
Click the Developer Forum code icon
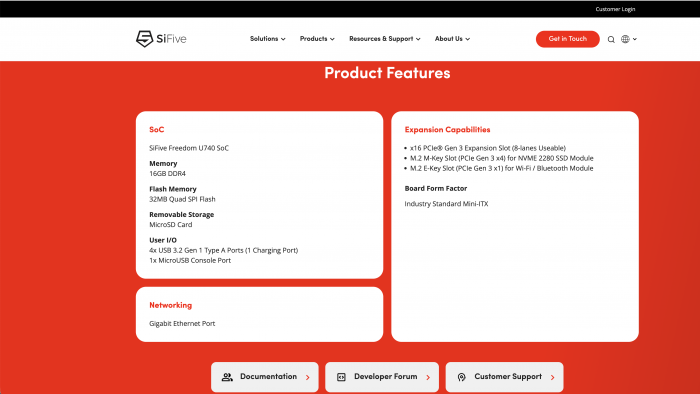342,377
